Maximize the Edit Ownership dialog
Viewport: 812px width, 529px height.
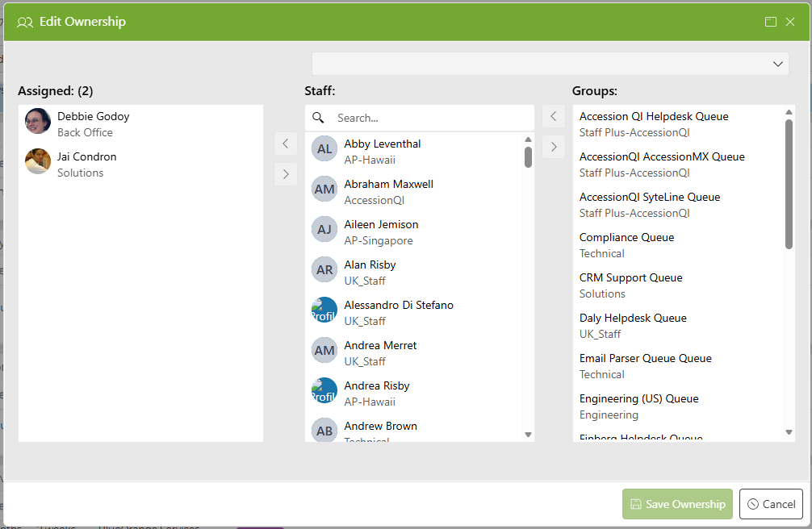771,21
